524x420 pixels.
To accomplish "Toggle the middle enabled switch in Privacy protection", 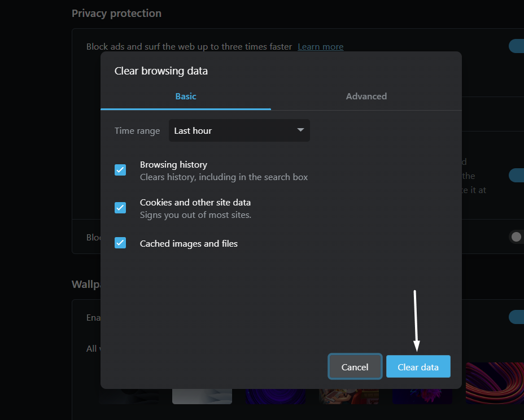I will pyautogui.click(x=517, y=176).
